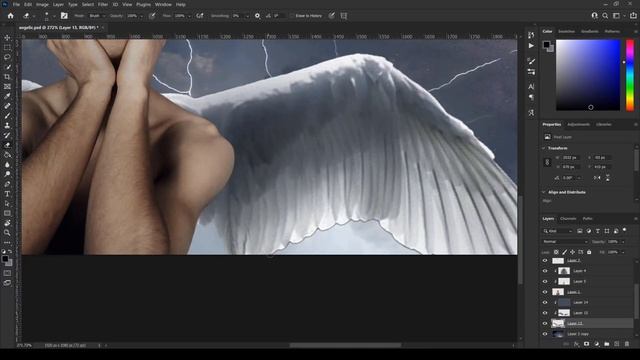Viewport: 640px width, 360px height.
Task: Go to Photoshop Home screen
Action: (11, 16)
